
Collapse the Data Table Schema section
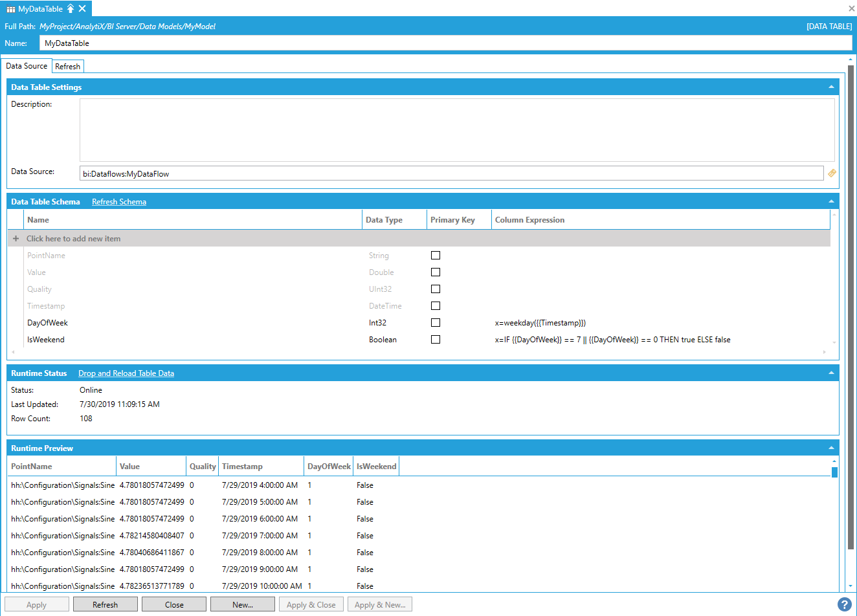coord(831,202)
